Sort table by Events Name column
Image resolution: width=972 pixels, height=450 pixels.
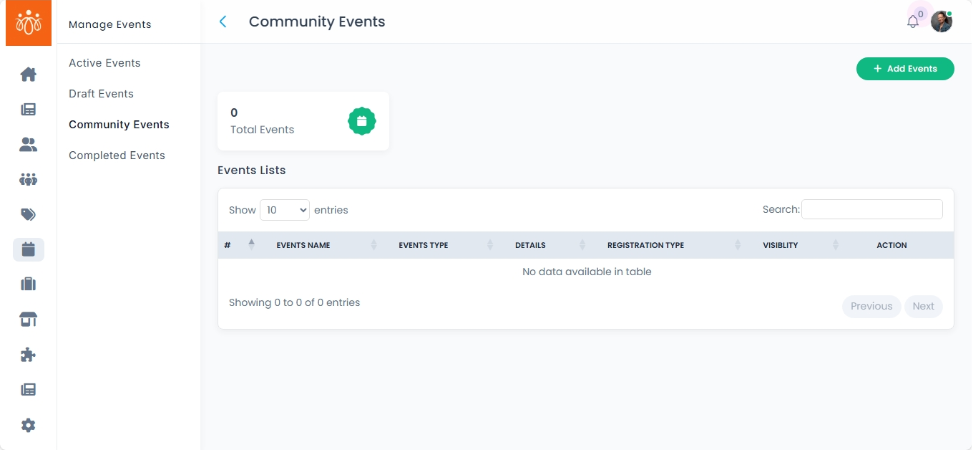[x=303, y=245]
